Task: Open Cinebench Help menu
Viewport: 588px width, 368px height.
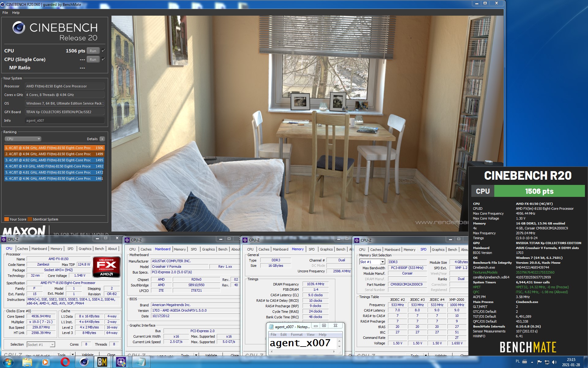Action: click(16, 13)
